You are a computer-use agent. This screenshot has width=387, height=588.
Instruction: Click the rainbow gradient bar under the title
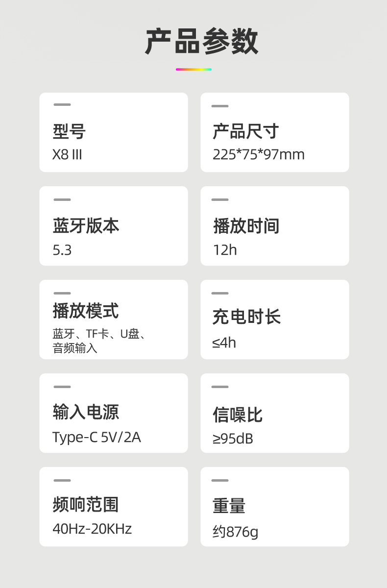point(193,70)
